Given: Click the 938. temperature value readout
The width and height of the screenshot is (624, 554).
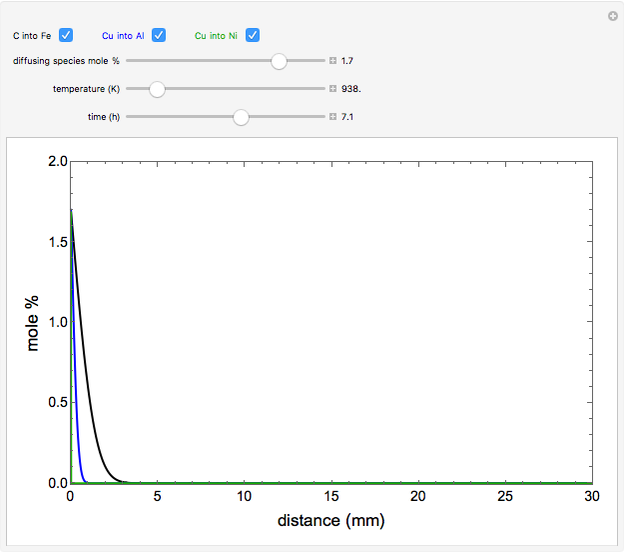Looking at the screenshot, I should [x=351, y=89].
